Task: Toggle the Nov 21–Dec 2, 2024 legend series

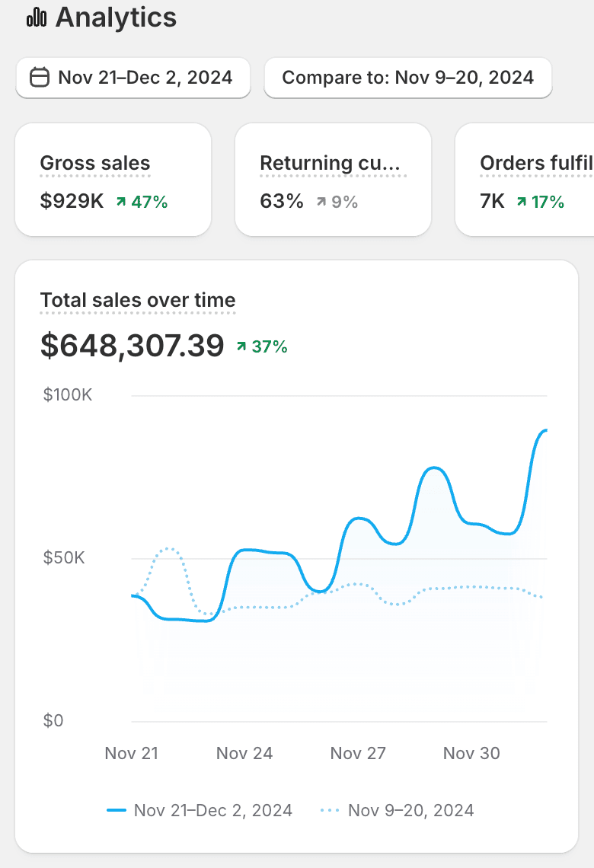Action: click(212, 811)
